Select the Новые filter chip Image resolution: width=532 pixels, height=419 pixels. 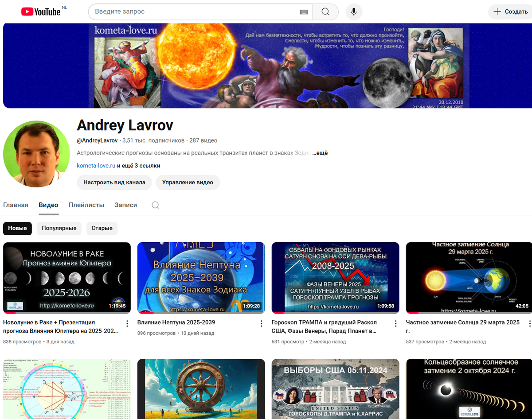point(17,228)
